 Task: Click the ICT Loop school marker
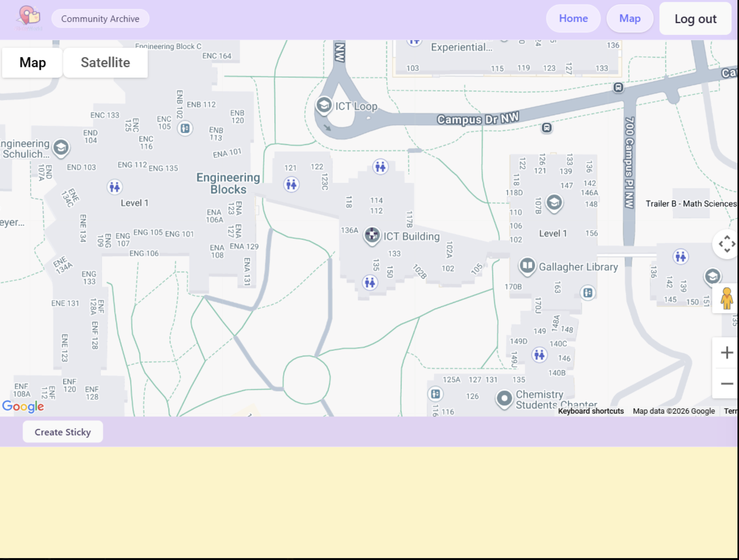pyautogui.click(x=324, y=105)
